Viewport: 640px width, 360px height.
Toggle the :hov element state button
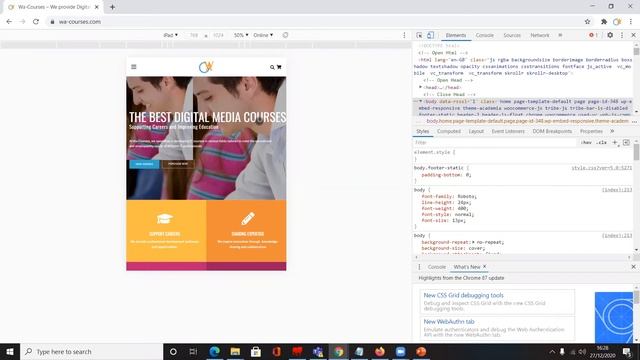[586, 142]
